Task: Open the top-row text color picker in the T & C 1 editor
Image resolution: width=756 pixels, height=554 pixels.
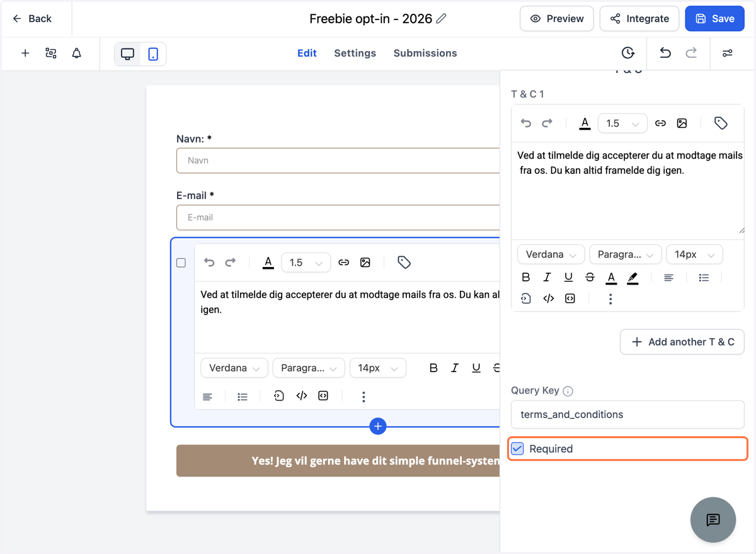Action: pyautogui.click(x=585, y=123)
